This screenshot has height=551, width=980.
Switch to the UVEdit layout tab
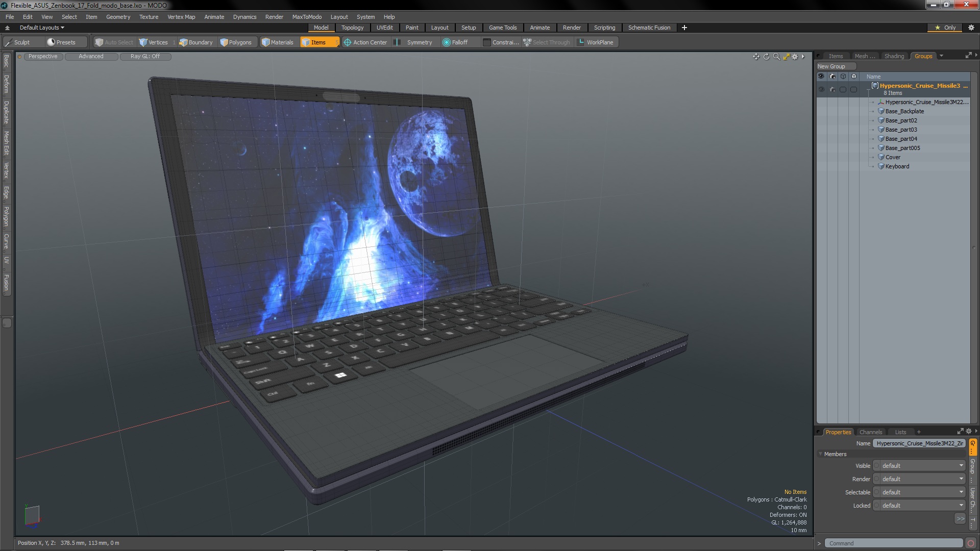click(x=384, y=28)
